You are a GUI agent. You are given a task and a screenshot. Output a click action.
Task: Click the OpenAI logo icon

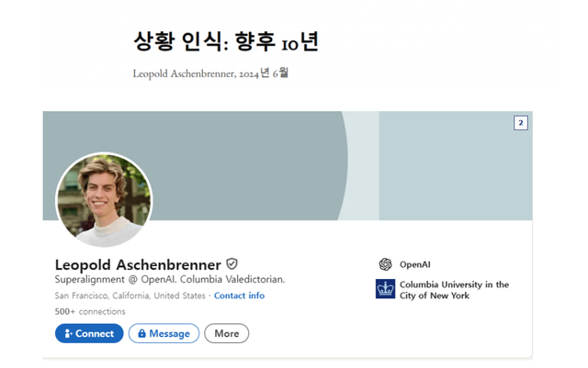[x=385, y=264]
